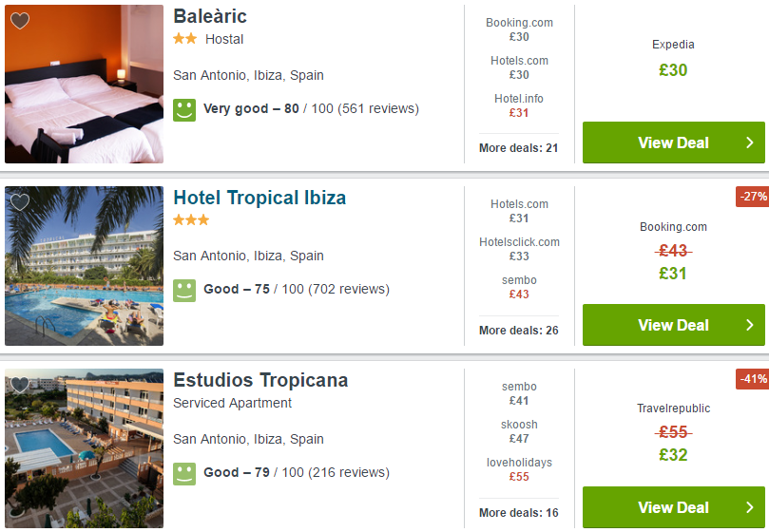The height and width of the screenshot is (532, 769).
Task: Click Estudios Tropicana's green smiley rating icon
Action: point(184,472)
